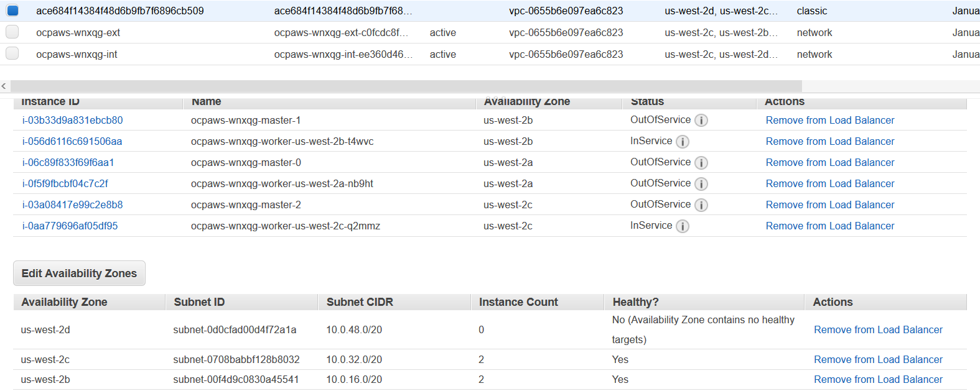980x391 pixels.
Task: Check the ocpaws-wnxqg-int load balancer row
Action: click(12, 54)
